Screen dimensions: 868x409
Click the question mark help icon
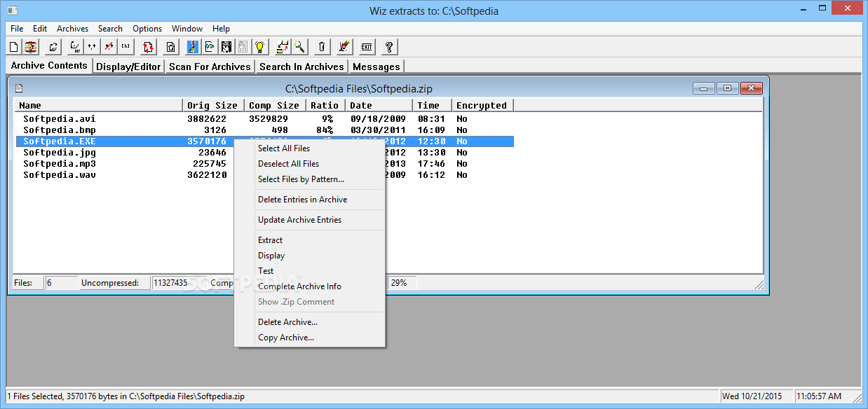click(388, 47)
